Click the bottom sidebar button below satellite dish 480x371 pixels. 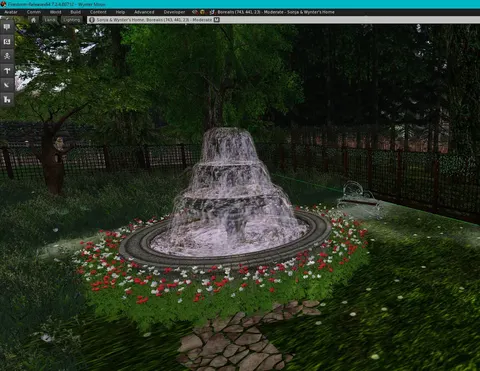(x=7, y=99)
